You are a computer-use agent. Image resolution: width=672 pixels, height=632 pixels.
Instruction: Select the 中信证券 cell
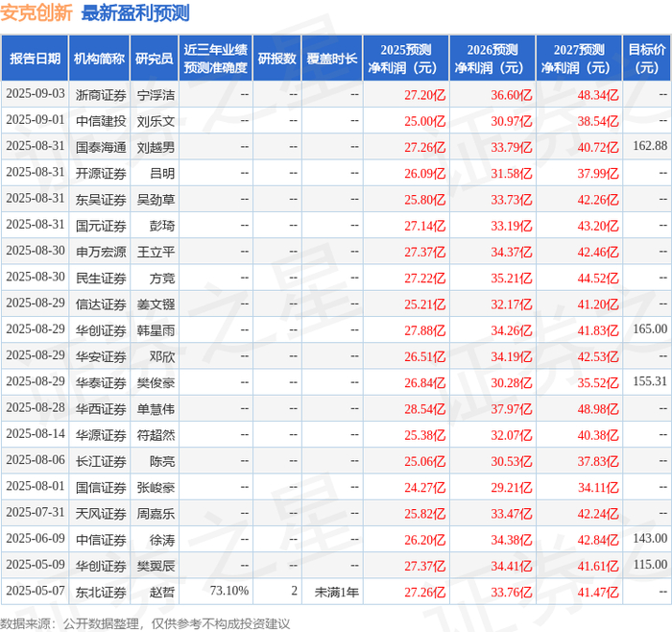[x=101, y=540]
